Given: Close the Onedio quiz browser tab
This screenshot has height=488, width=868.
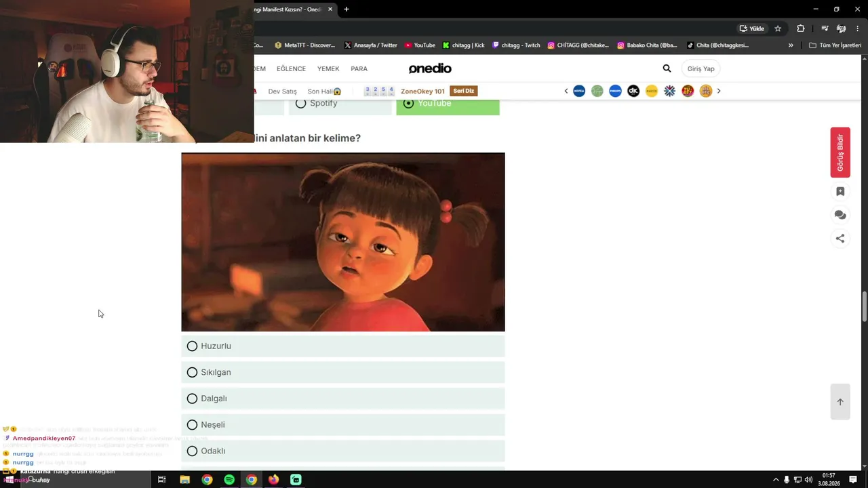Looking at the screenshot, I should coord(330,9).
